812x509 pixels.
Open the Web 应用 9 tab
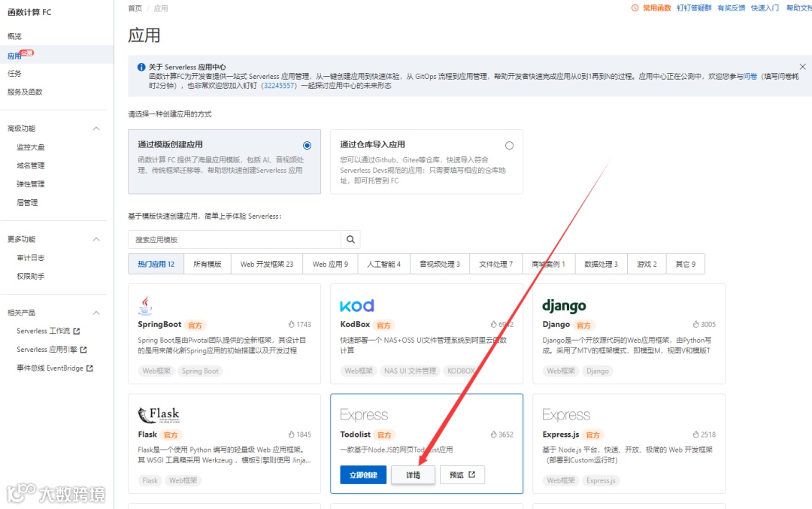tap(330, 264)
